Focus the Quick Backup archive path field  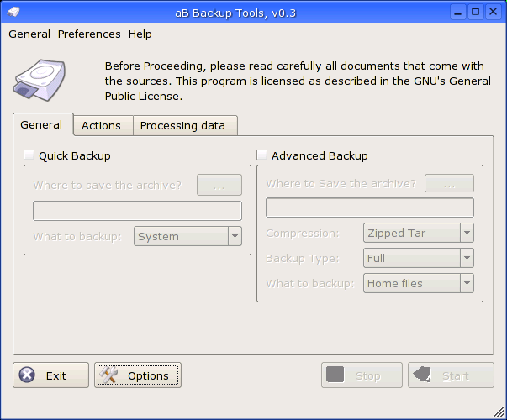(x=137, y=211)
